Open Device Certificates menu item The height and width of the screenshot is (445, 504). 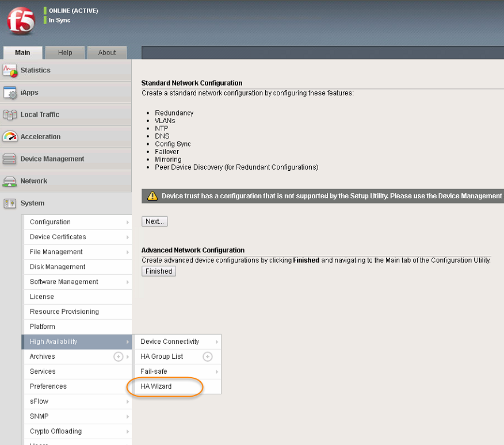(78, 237)
